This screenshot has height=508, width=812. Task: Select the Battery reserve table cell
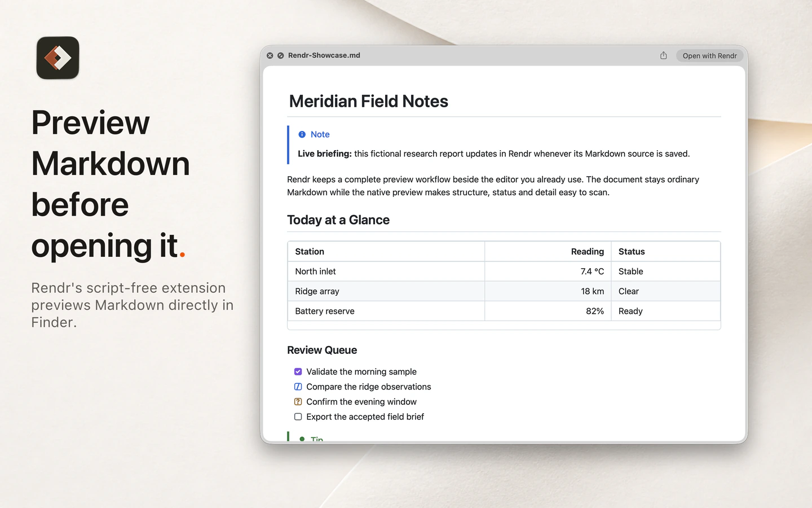386,311
